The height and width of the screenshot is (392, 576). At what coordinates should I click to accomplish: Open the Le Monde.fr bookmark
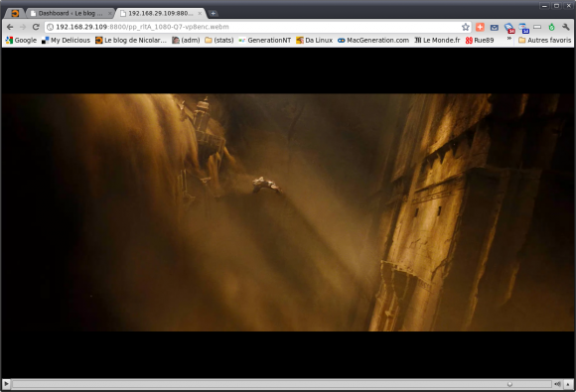point(437,40)
